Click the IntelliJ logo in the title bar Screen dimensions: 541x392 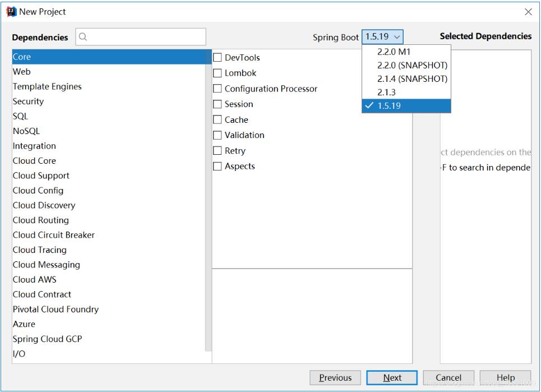tap(12, 11)
